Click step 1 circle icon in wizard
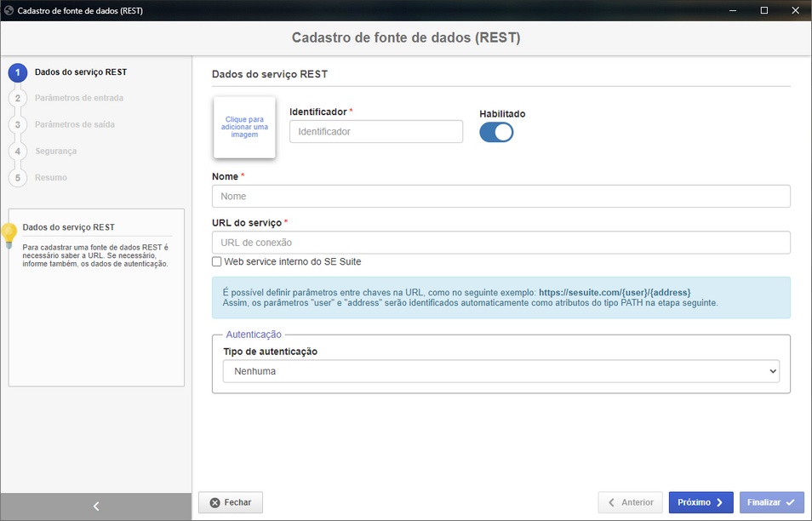This screenshot has height=521, width=812. pyautogui.click(x=17, y=72)
